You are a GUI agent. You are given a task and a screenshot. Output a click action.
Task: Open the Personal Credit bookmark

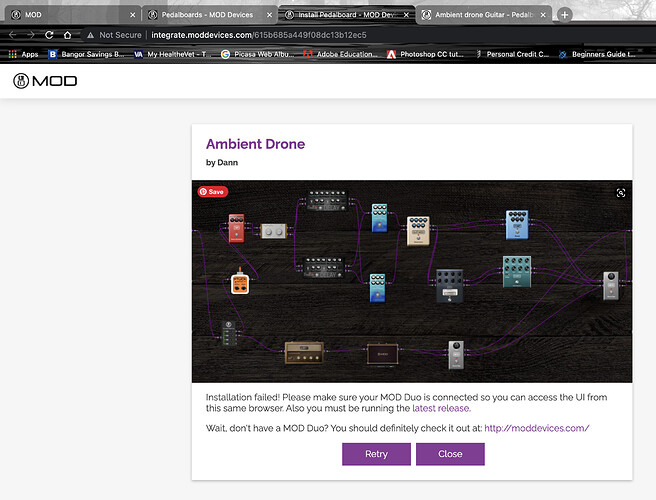pyautogui.click(x=513, y=54)
